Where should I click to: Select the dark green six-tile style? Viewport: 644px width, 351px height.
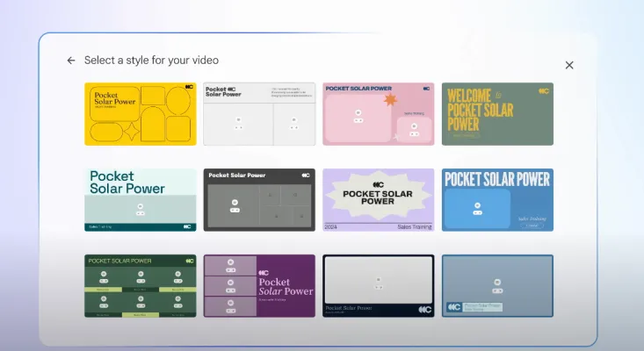(141, 286)
